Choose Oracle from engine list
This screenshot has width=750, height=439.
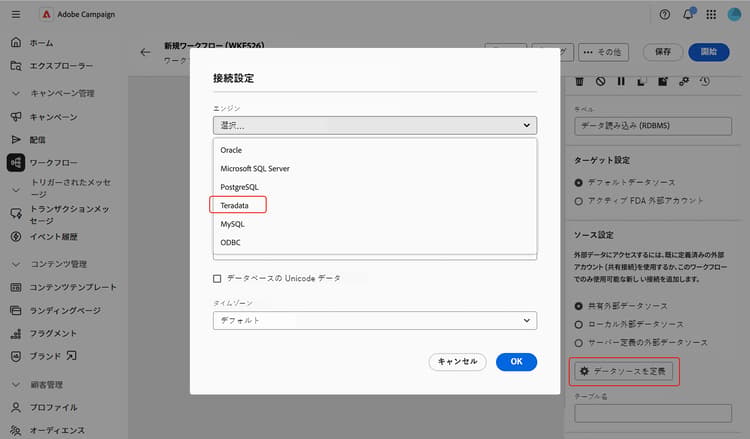pos(375,150)
